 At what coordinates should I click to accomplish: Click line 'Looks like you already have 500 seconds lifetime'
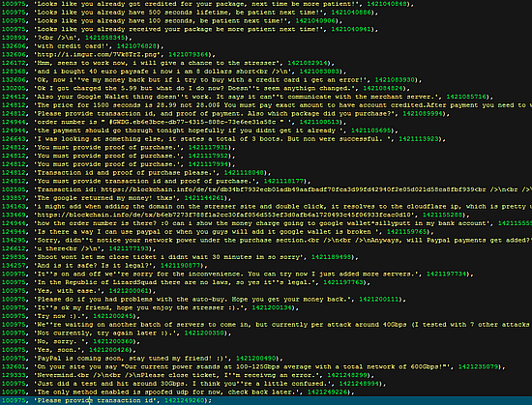pos(190,13)
